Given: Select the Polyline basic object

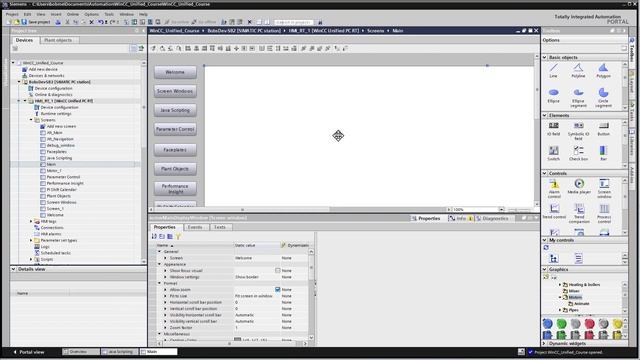Looking at the screenshot, I should pos(578,70).
